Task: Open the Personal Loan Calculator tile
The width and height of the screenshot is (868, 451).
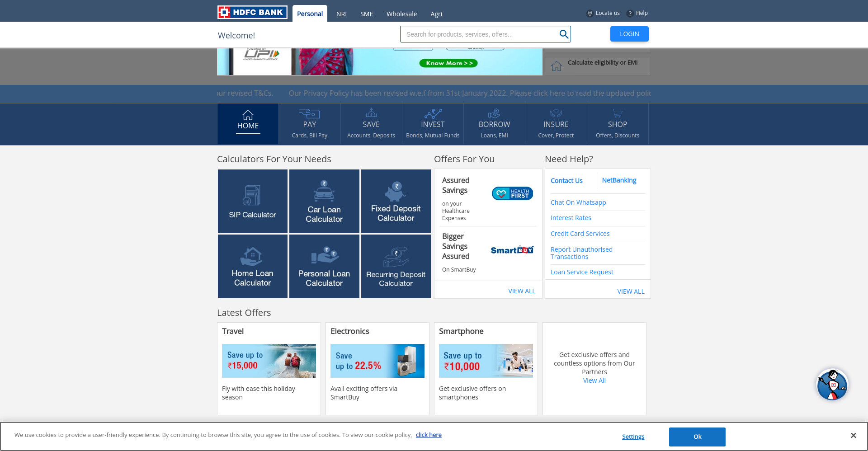Action: (x=324, y=266)
